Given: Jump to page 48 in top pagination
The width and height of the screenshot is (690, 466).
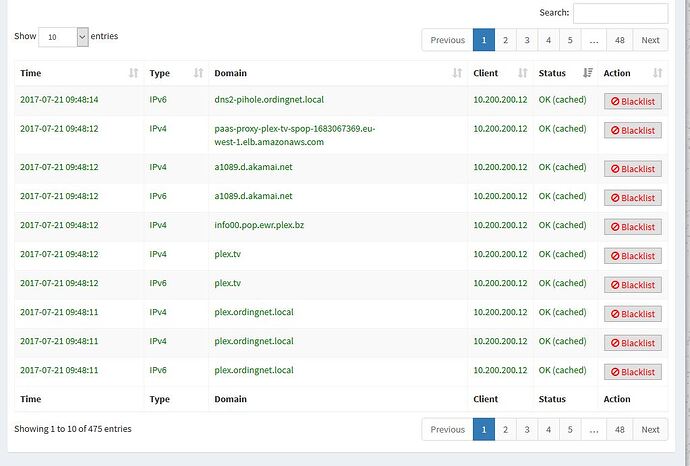Looking at the screenshot, I should pos(620,40).
